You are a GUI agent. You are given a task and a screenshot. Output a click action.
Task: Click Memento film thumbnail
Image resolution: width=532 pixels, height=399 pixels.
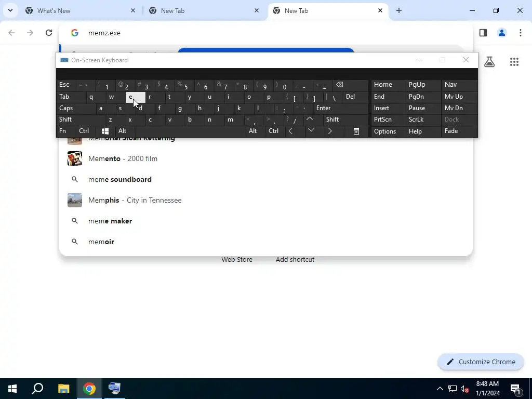click(x=75, y=158)
